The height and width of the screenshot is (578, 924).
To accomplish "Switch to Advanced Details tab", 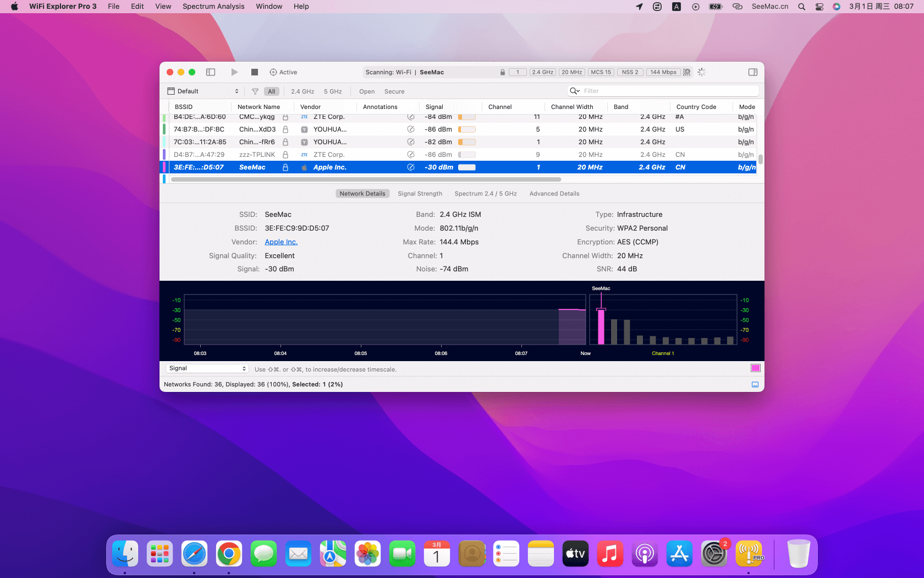I will pyautogui.click(x=554, y=194).
